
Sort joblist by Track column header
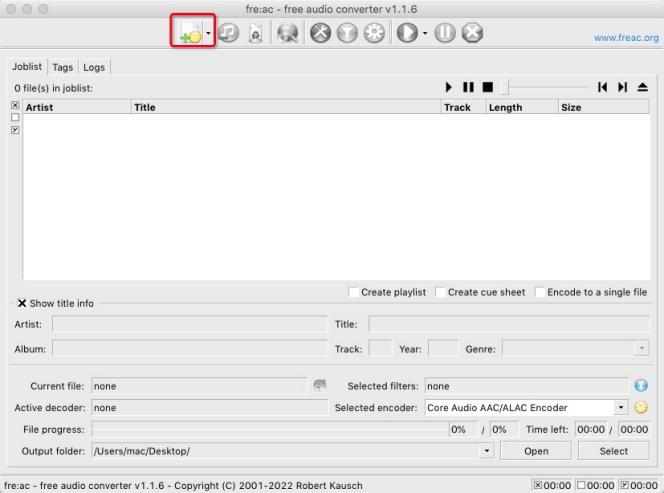pos(463,107)
